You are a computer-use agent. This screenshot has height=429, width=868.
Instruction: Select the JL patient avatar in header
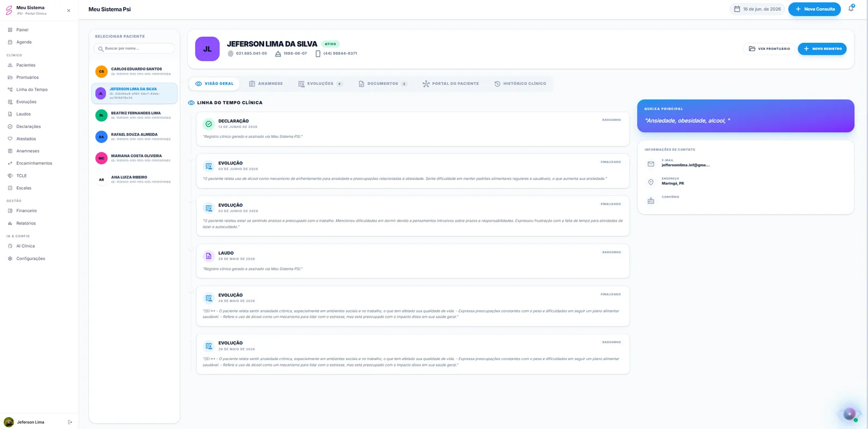207,49
